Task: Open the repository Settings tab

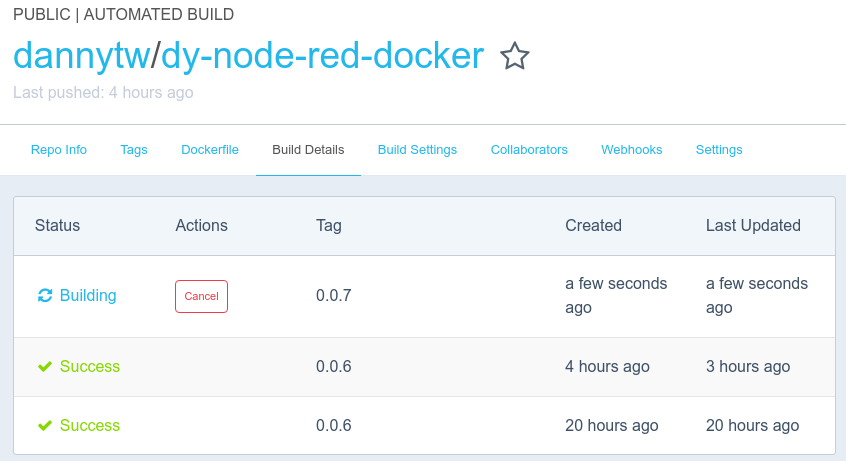Action: (x=719, y=150)
